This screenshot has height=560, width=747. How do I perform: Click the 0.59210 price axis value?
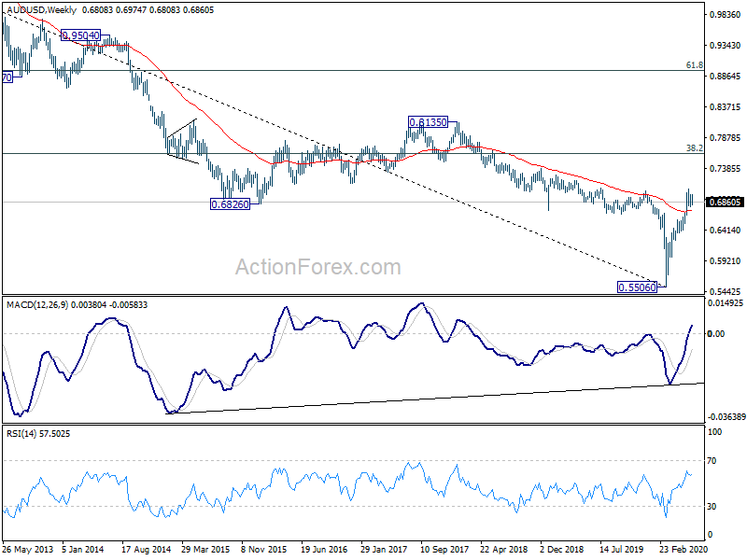pos(726,261)
